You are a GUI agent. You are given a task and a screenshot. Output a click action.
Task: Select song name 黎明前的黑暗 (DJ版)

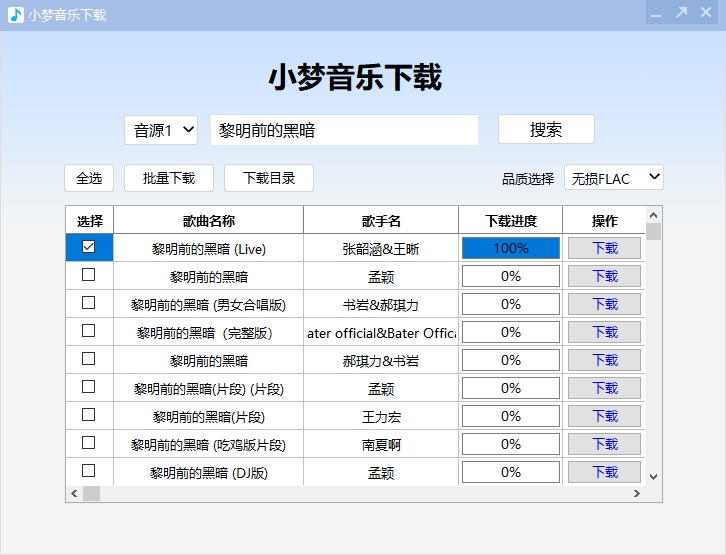pos(209,473)
